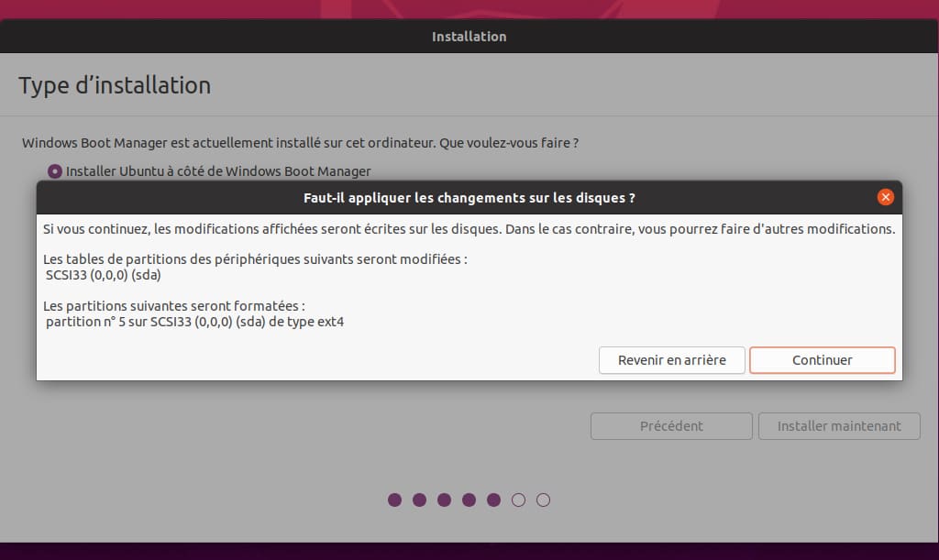This screenshot has height=560, width=939.
Task: Click the fourth filled progress dot
Action: 469,500
